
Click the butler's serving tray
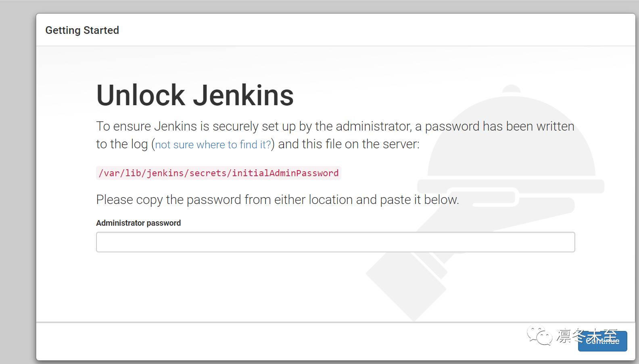click(x=511, y=186)
